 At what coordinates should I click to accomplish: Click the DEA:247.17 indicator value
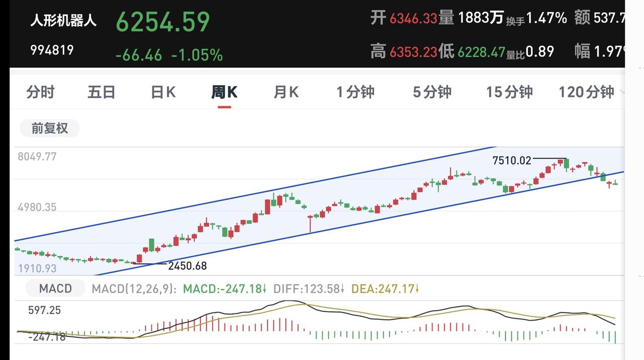pos(385,289)
